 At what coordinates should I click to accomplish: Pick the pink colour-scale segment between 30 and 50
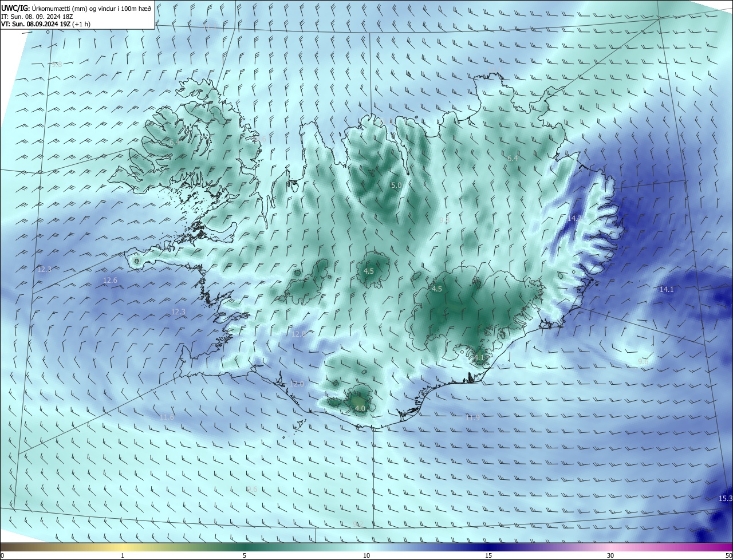tap(670, 547)
